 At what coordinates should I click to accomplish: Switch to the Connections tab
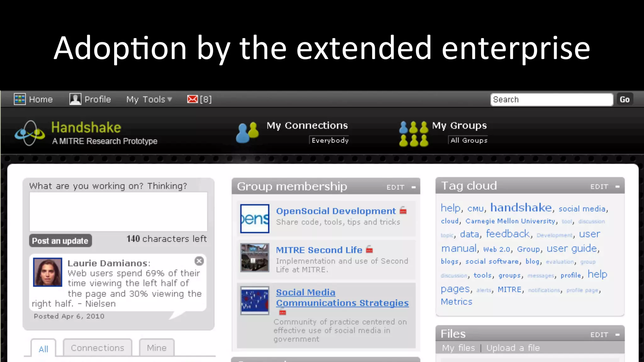97,348
